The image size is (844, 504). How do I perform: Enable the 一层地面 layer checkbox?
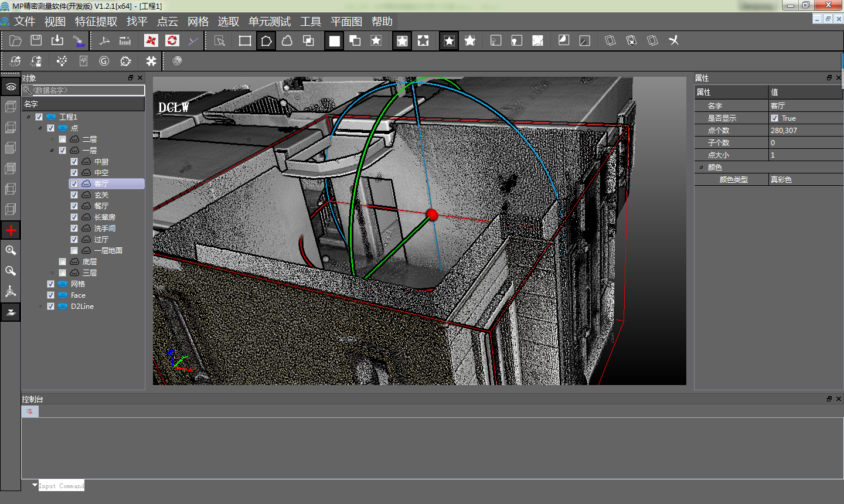74,251
